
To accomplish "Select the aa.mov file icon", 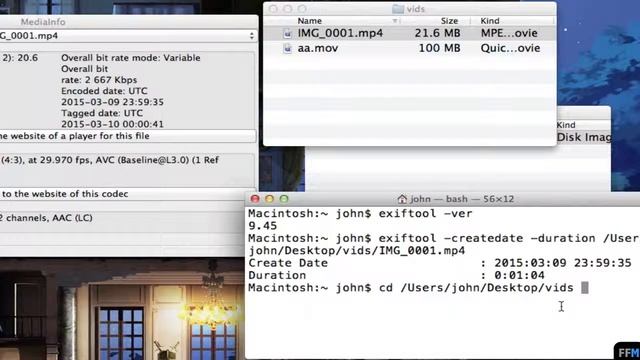I will pos(287,49).
